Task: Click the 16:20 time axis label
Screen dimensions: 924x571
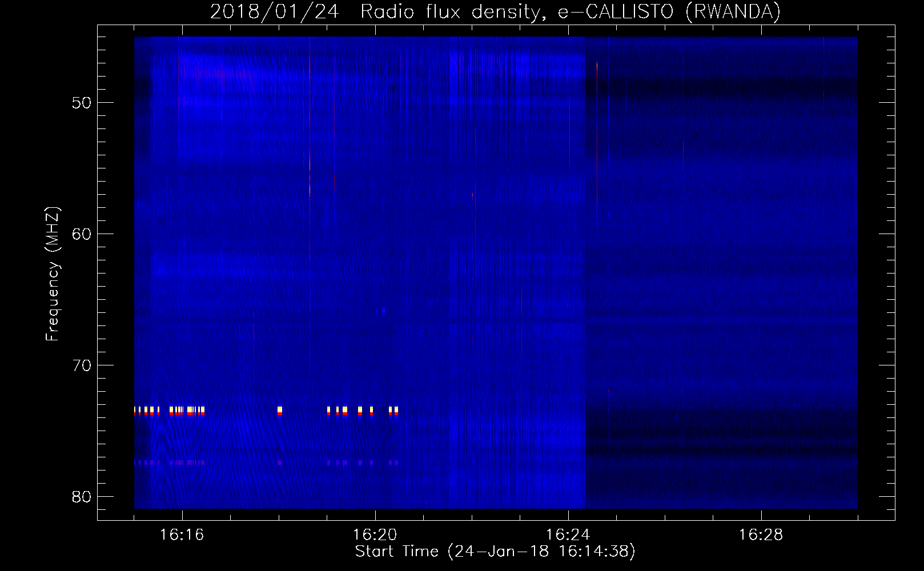Action: [375, 535]
